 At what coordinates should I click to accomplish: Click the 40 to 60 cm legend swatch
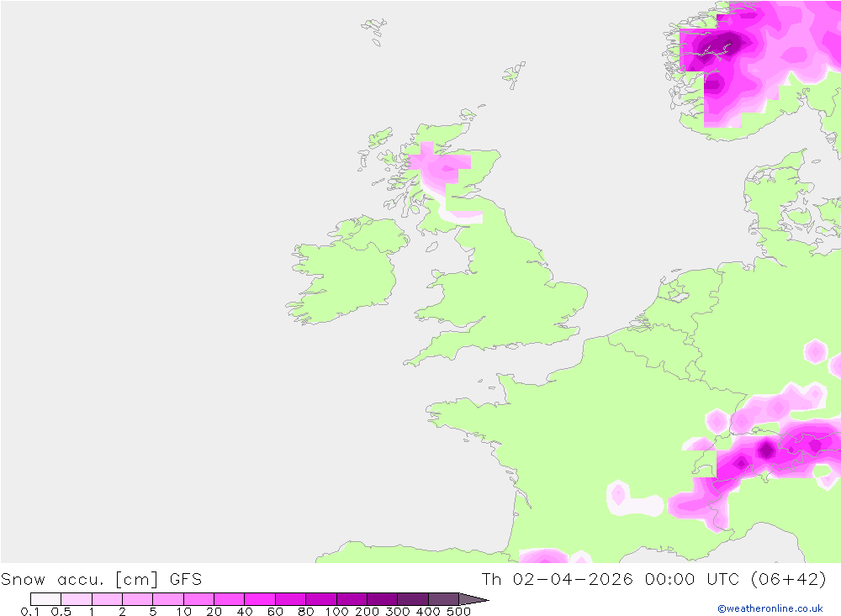260,599
